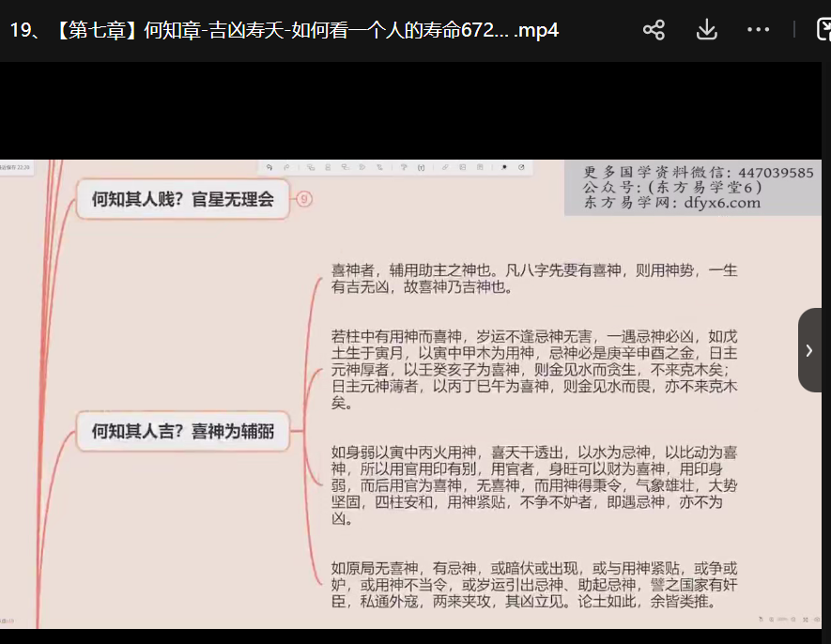Click the redo icon in mind map toolbar
The image size is (831, 644).
click(x=288, y=168)
